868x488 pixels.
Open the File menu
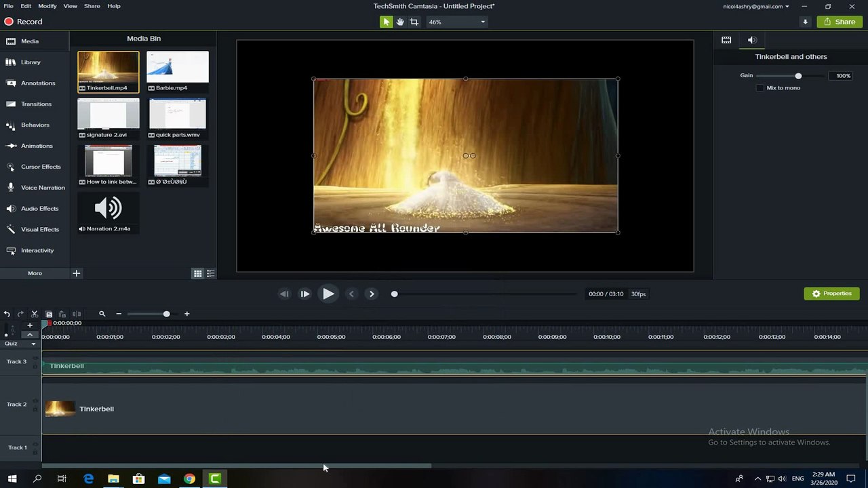[x=8, y=6]
